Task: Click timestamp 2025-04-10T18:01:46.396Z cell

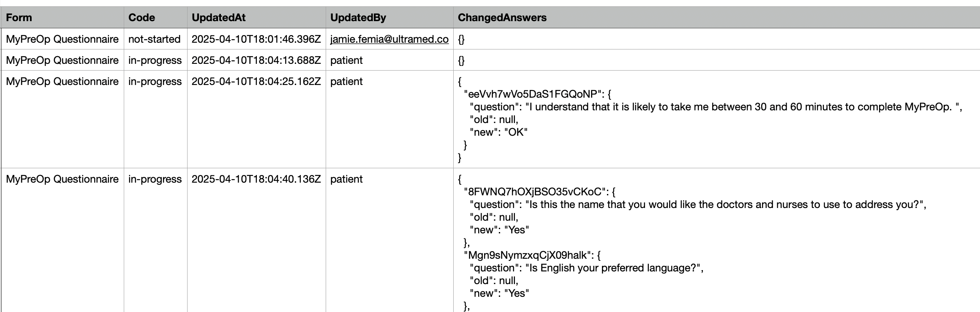Action: pos(256,39)
